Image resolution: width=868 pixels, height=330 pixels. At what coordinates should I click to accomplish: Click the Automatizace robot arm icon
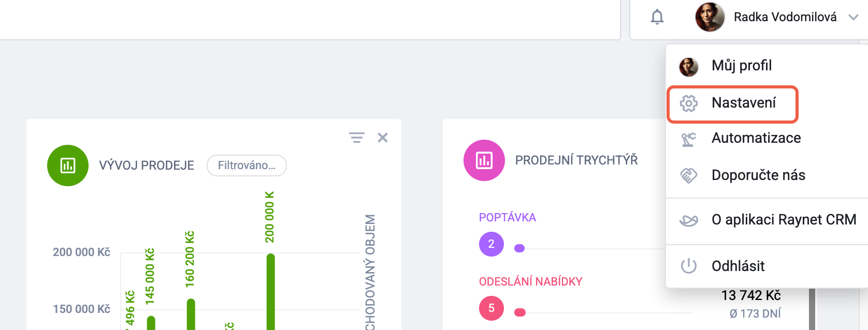[x=689, y=139]
